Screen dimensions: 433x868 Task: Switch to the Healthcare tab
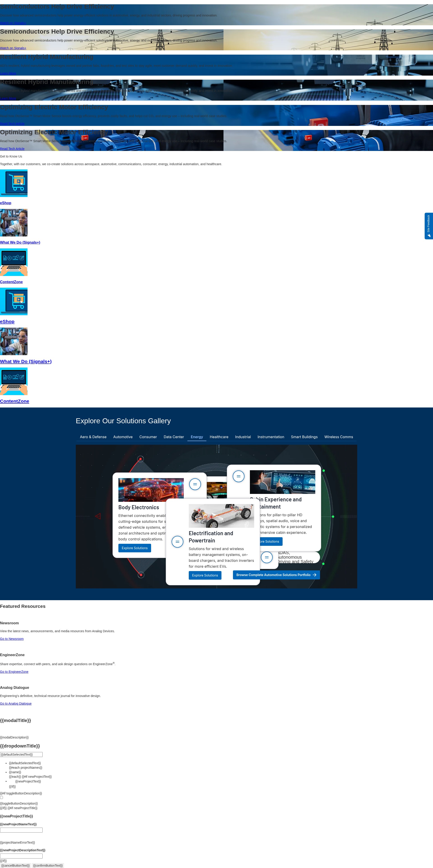pyautogui.click(x=219, y=437)
